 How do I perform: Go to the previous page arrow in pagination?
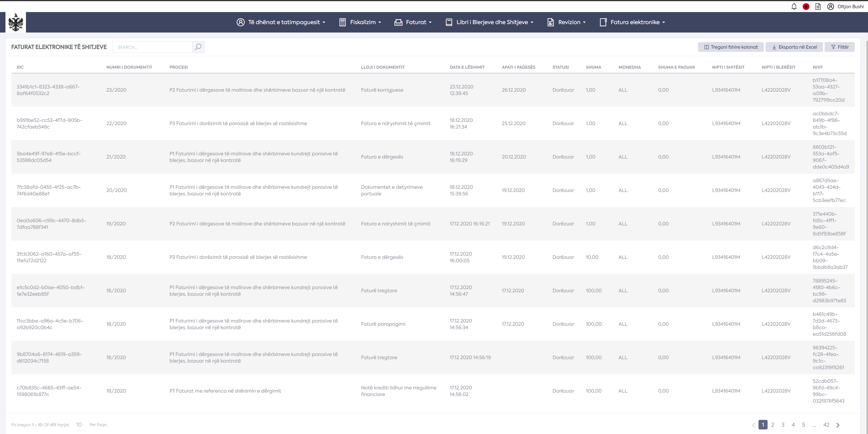[x=753, y=425]
